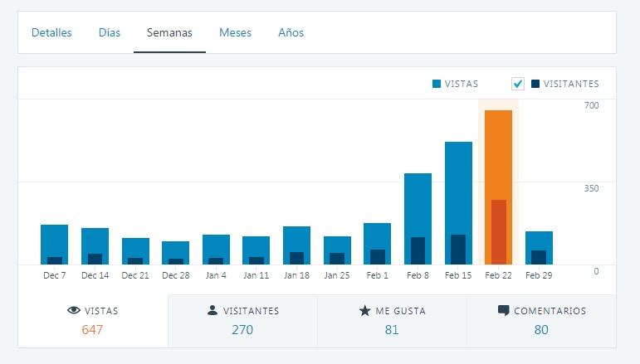Uncheck the Visitantes legend checkbox
Viewport: 640px width, 364px height.
coord(518,84)
